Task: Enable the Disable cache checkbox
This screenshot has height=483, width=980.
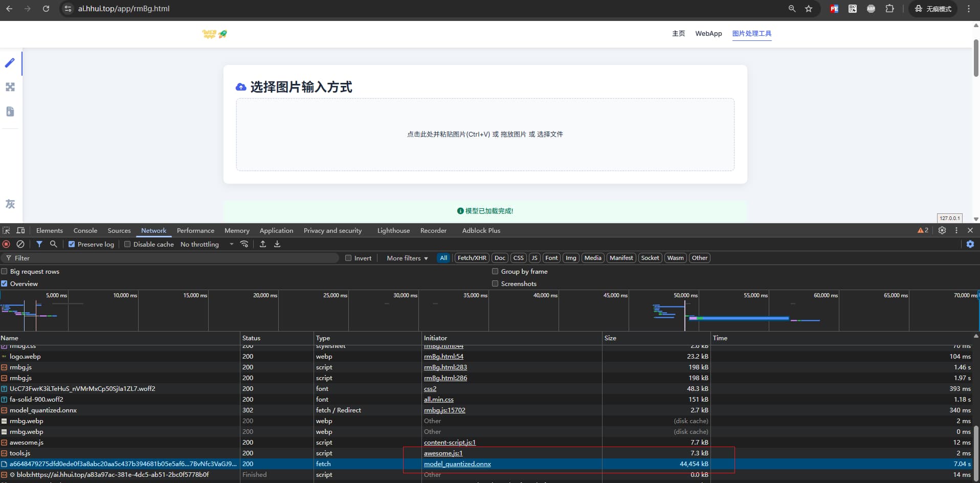Action: click(127, 244)
